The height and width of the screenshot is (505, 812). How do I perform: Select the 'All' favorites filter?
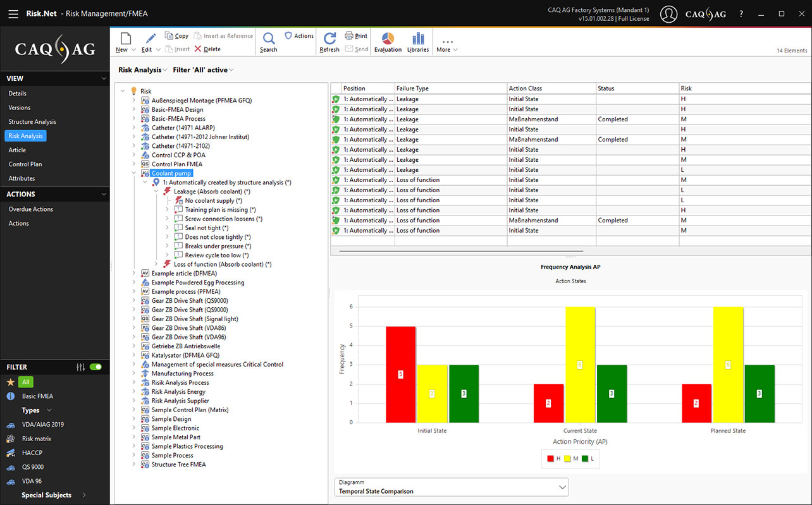(x=25, y=382)
